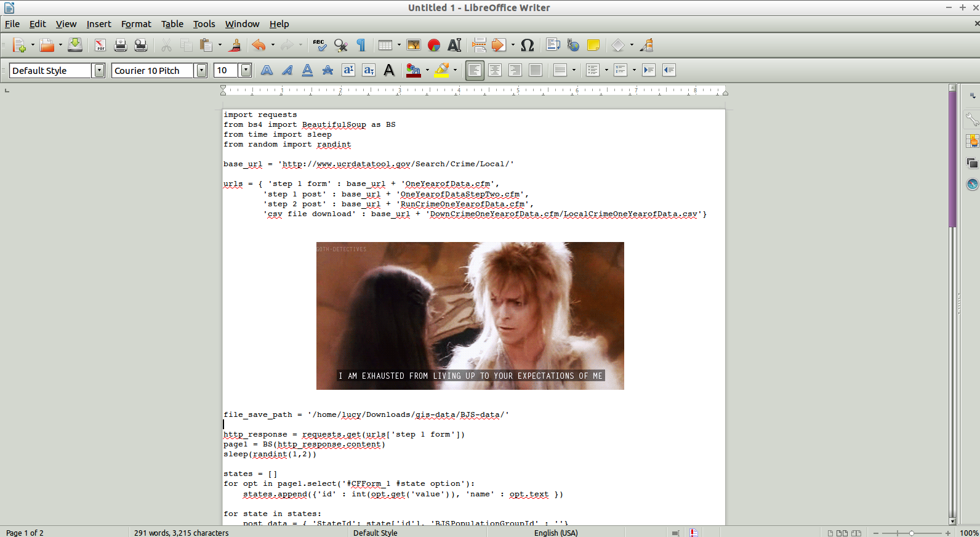Select the embedded Labyrinth GIF image
Screen dimensions: 980x537
point(470,316)
